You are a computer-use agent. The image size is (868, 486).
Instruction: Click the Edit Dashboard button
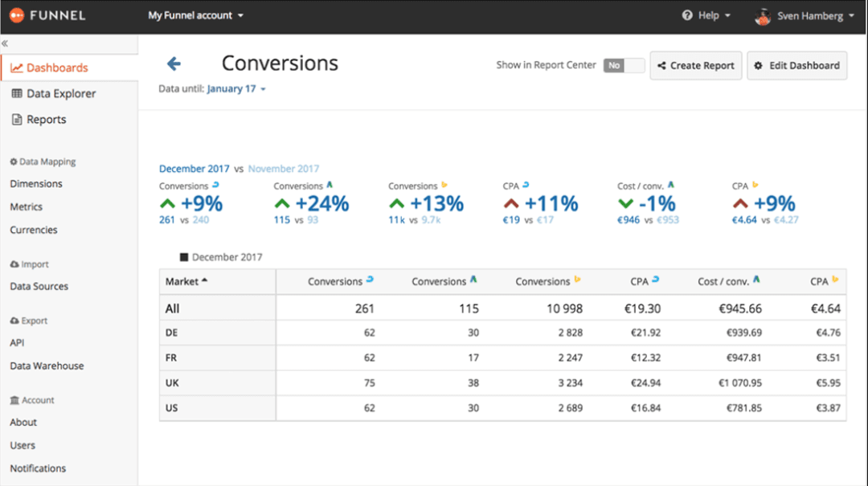796,66
